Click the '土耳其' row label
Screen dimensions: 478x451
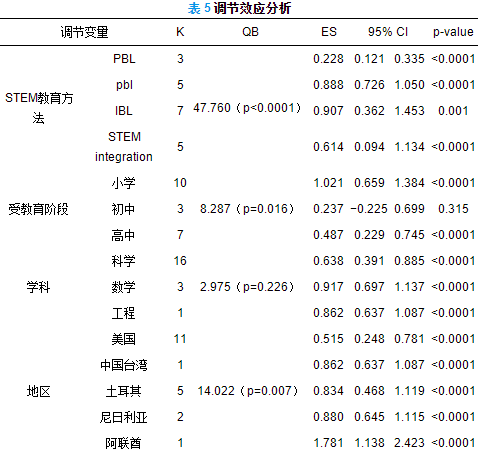124,391
